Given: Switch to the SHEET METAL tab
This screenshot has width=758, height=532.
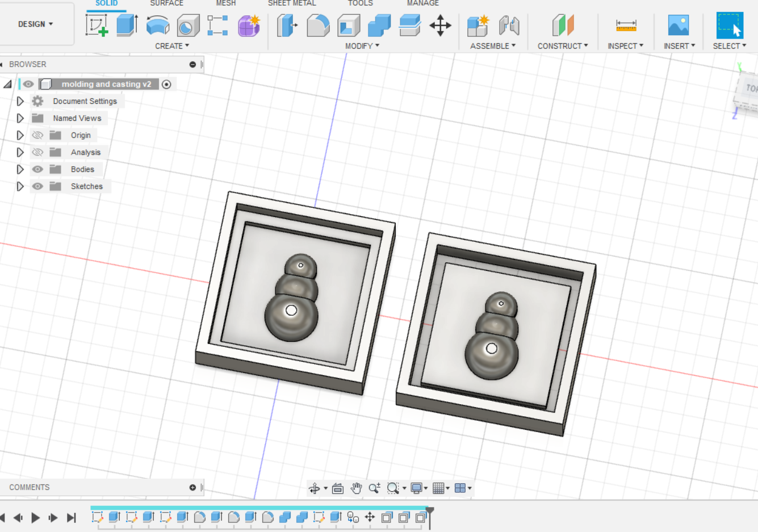Looking at the screenshot, I should 292,3.
